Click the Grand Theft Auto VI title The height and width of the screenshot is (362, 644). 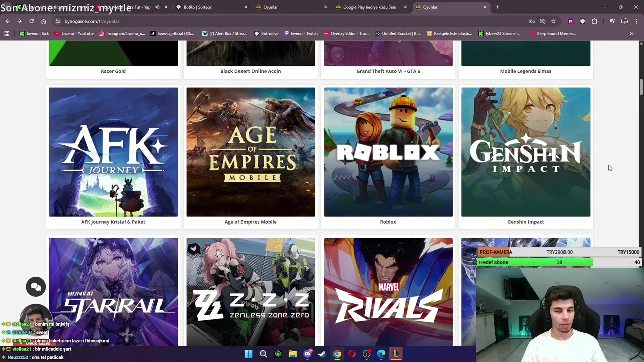coord(388,71)
